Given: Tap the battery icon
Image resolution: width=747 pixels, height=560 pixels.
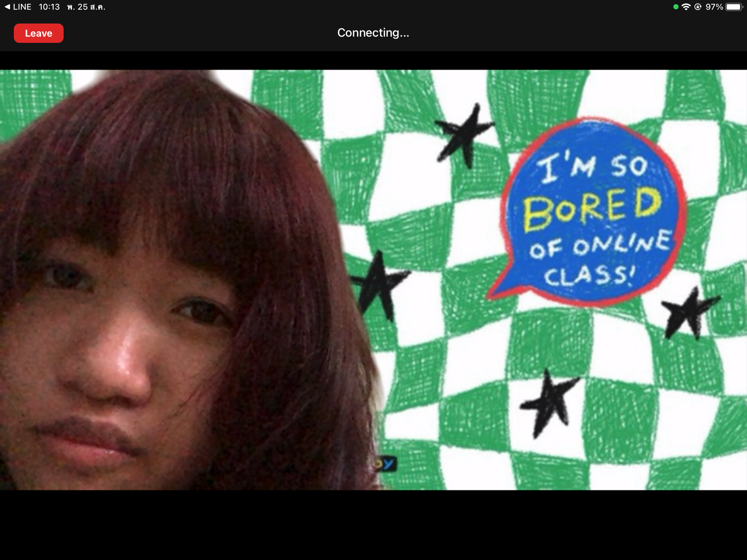Looking at the screenshot, I should point(734,7).
